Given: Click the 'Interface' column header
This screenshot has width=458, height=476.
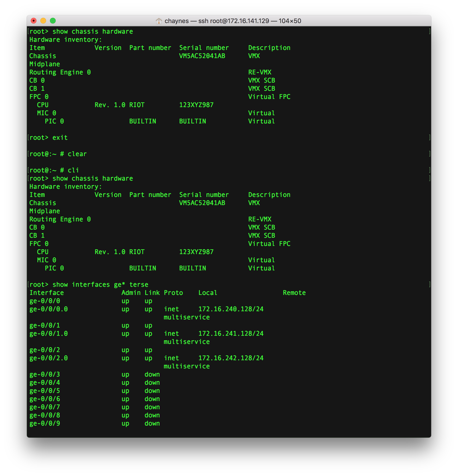Looking at the screenshot, I should point(47,293).
